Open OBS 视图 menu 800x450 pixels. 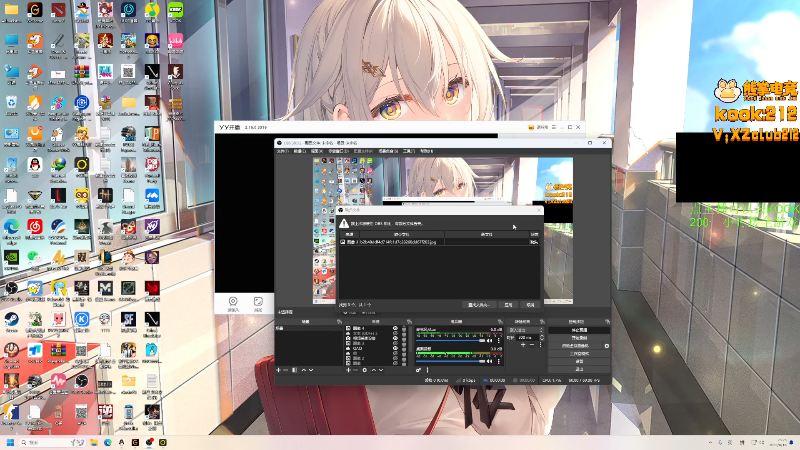(317, 151)
